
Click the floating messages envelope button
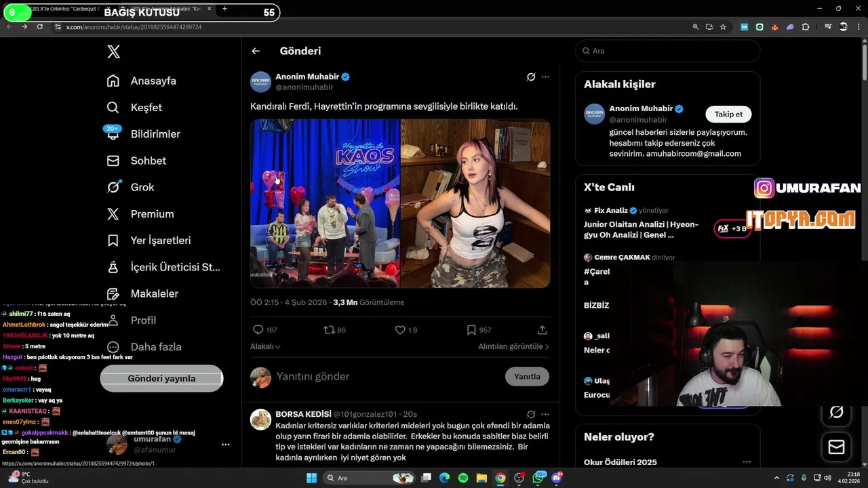[x=836, y=447]
